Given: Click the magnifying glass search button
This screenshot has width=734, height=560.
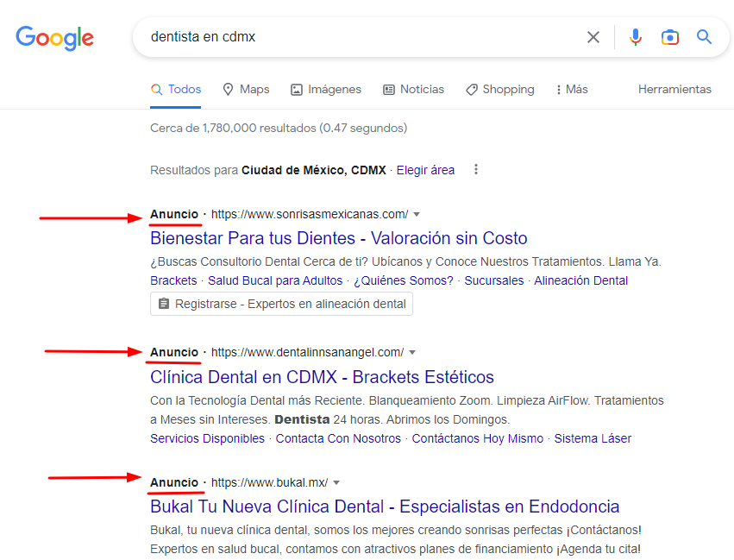Looking at the screenshot, I should click(704, 36).
